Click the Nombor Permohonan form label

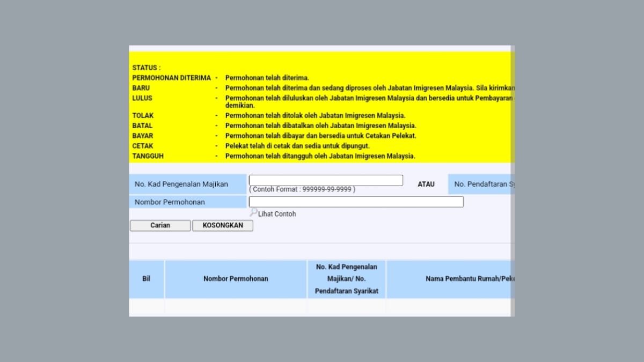pyautogui.click(x=170, y=202)
